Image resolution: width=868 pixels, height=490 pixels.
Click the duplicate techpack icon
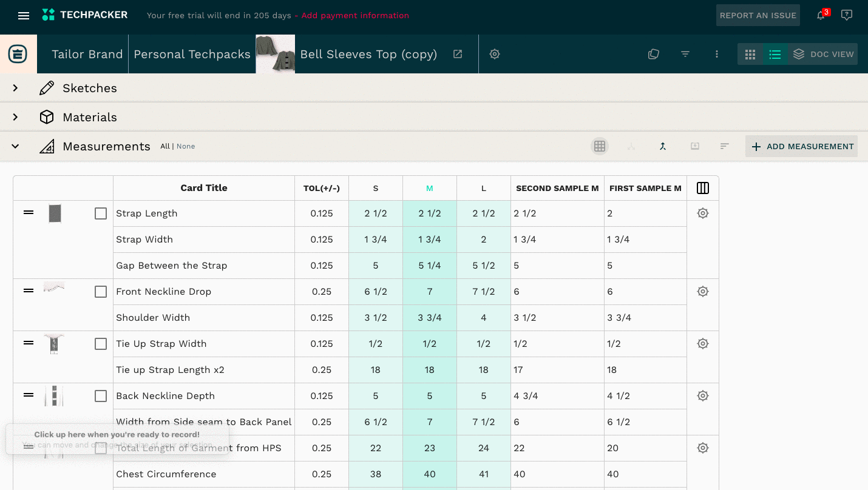(654, 54)
